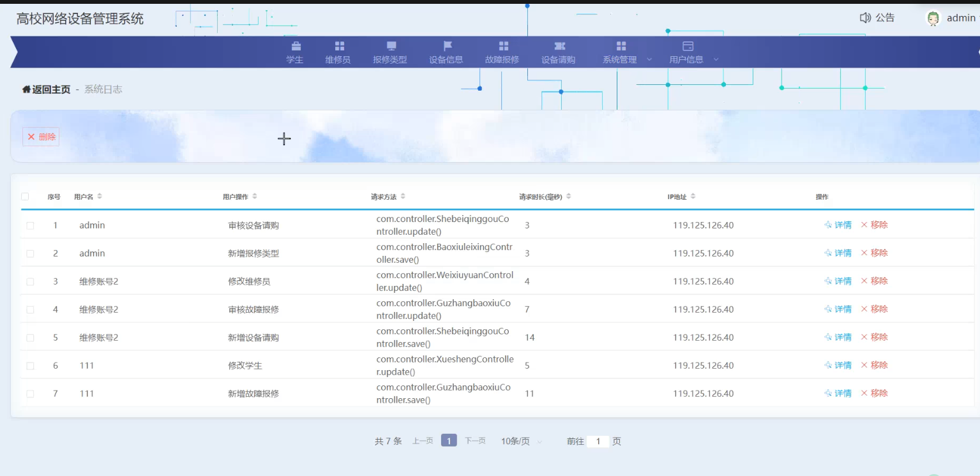This screenshot has width=980, height=476.
Task: Click 移除 for row 2 新增报修类型
Action: pyautogui.click(x=874, y=253)
